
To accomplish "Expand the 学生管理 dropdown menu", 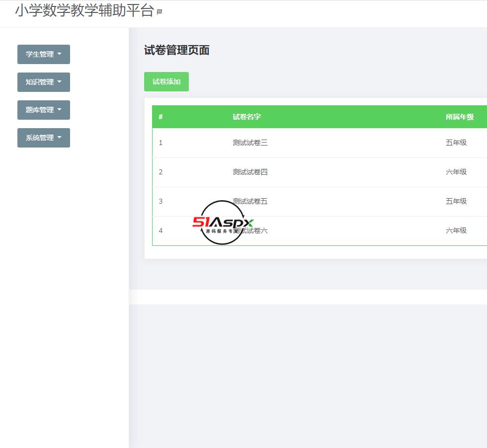I will click(44, 54).
